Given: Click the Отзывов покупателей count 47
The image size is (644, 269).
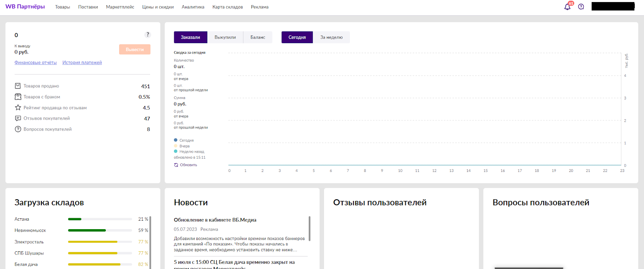Looking at the screenshot, I should pos(147,119).
